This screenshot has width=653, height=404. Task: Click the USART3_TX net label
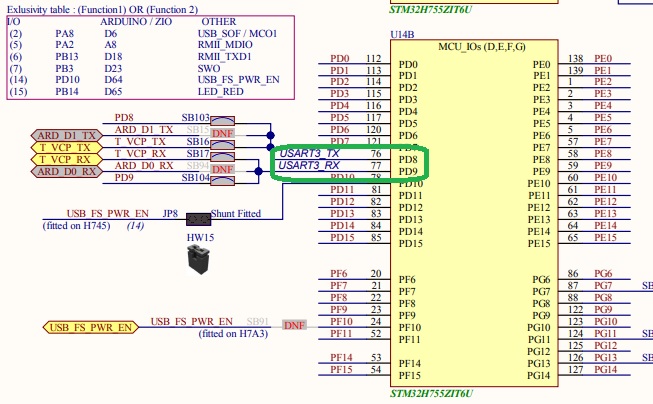click(x=309, y=153)
